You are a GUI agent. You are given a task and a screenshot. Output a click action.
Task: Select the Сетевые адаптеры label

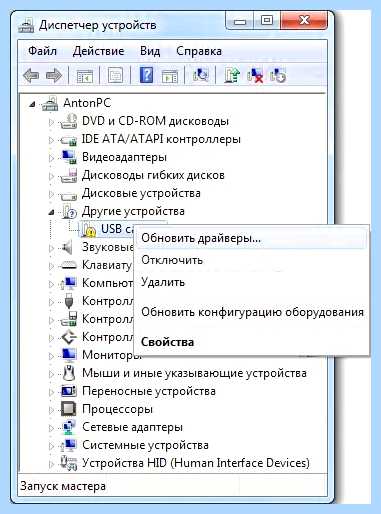(x=132, y=427)
